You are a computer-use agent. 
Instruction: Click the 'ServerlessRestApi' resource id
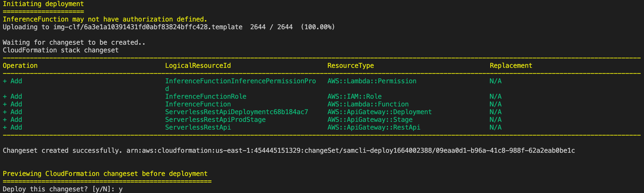198,127
